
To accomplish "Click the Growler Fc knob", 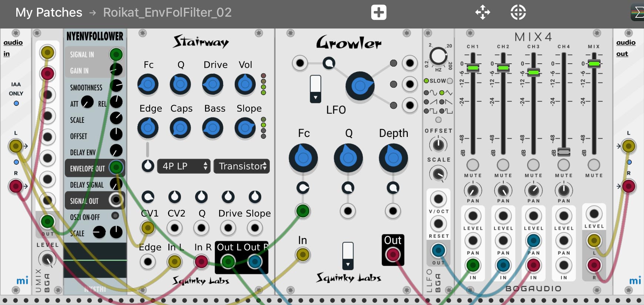I will click(303, 158).
